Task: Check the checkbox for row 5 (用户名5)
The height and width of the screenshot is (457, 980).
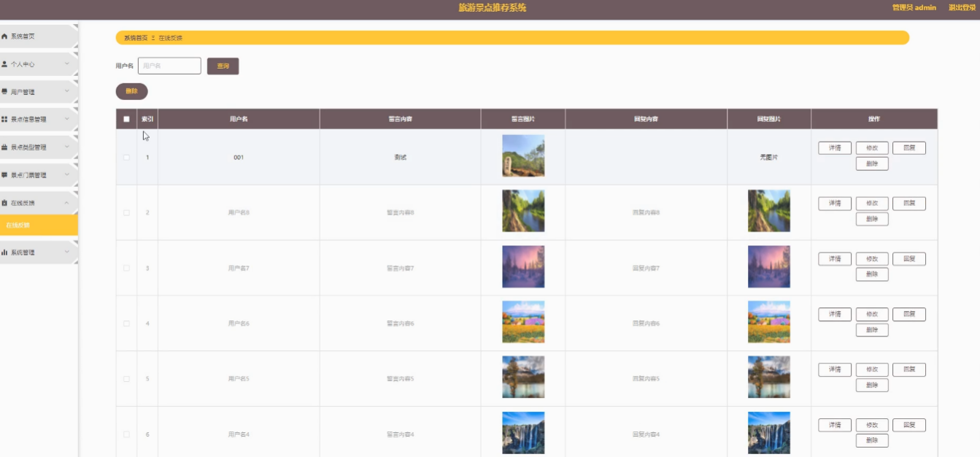Action: (x=126, y=379)
